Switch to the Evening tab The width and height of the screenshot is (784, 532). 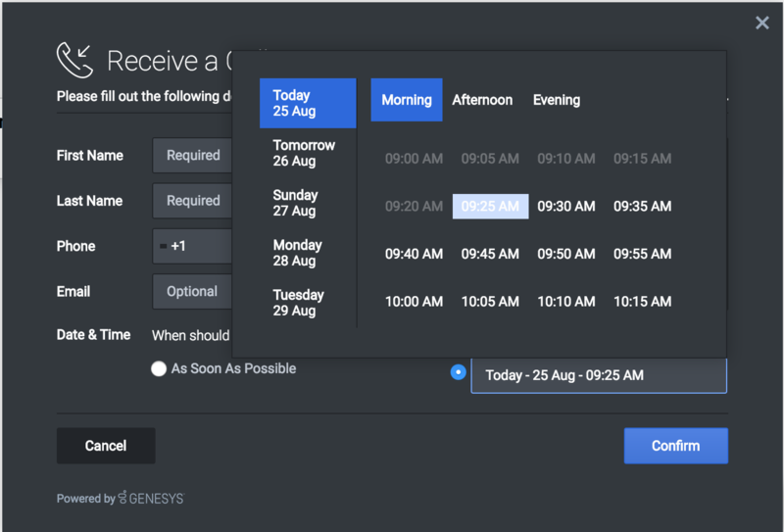(x=556, y=100)
